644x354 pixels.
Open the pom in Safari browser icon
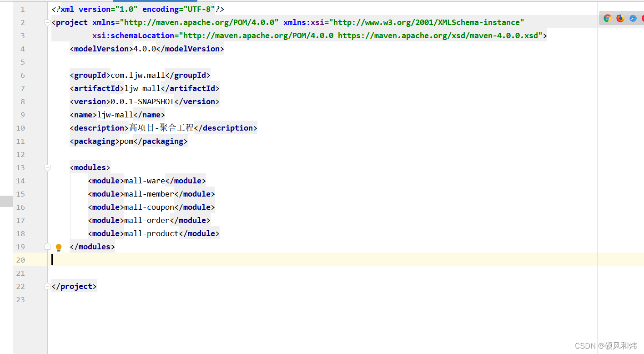(x=633, y=18)
